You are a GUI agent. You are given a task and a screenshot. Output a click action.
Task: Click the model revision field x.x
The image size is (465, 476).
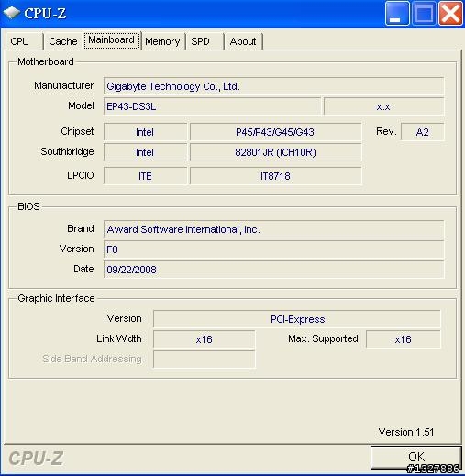pos(383,106)
